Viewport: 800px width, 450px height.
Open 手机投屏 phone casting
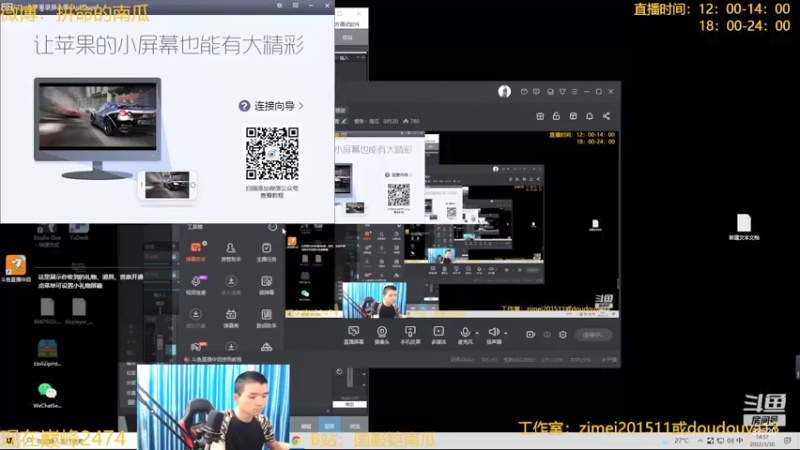tap(410, 335)
